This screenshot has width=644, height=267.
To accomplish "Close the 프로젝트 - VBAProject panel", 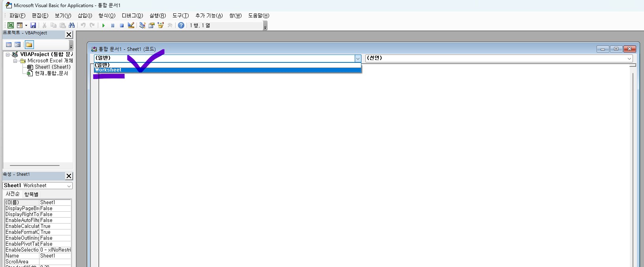I will [x=69, y=35].
